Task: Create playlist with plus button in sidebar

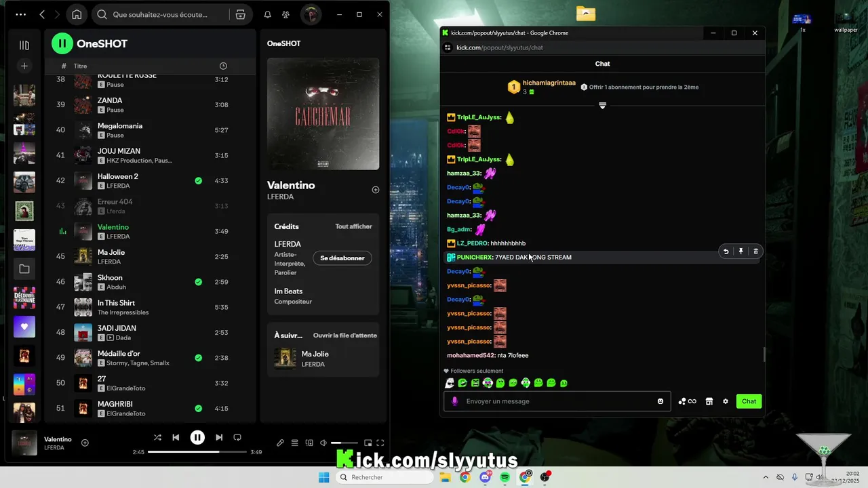Action: [24, 66]
